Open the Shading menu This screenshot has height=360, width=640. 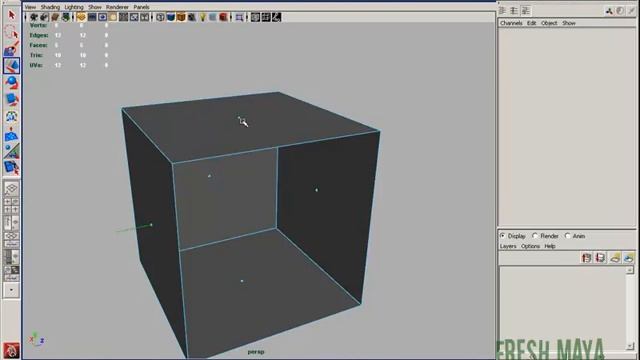[50, 7]
